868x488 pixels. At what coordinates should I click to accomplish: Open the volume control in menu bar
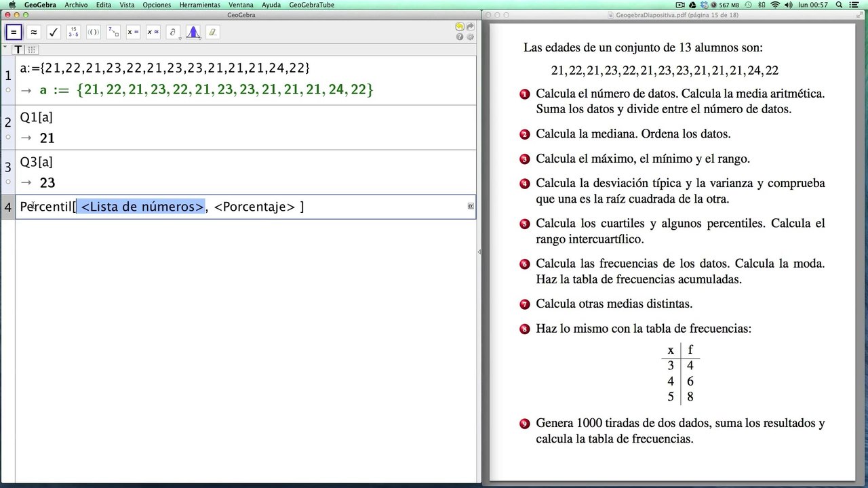[789, 5]
